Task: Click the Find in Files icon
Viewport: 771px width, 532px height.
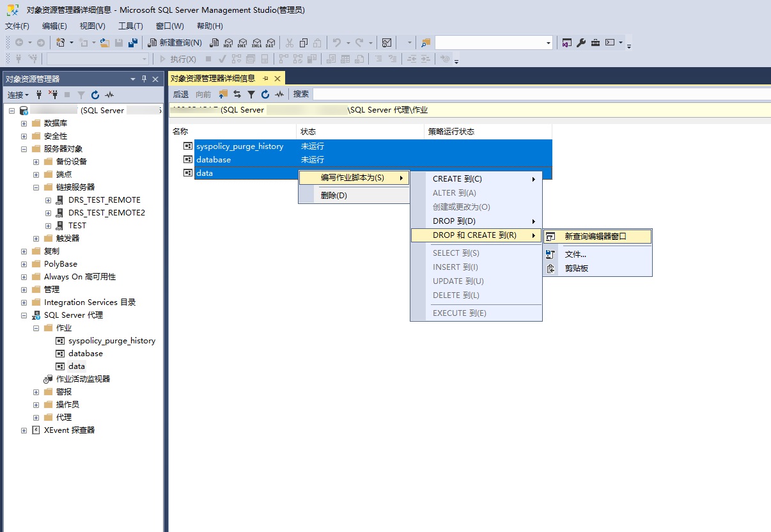Action: pos(426,43)
